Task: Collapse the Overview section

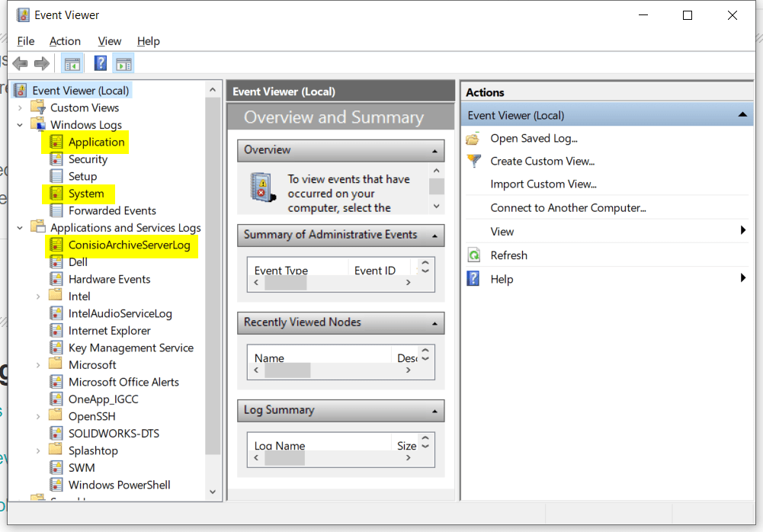Action: [434, 152]
